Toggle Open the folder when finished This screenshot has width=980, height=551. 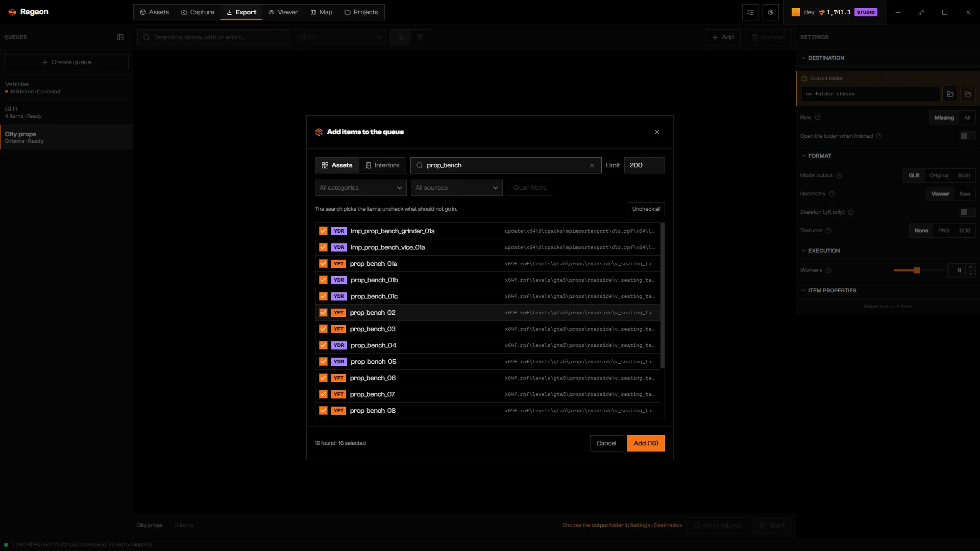coord(967,136)
